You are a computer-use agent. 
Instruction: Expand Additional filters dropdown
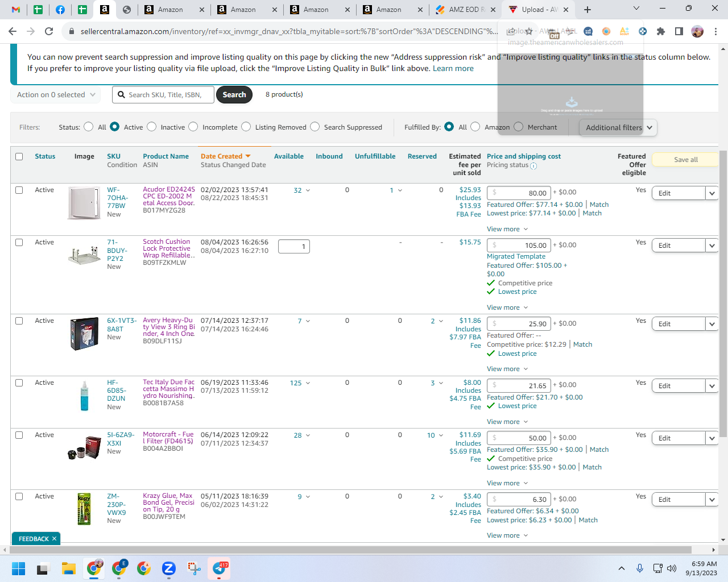(x=619, y=127)
